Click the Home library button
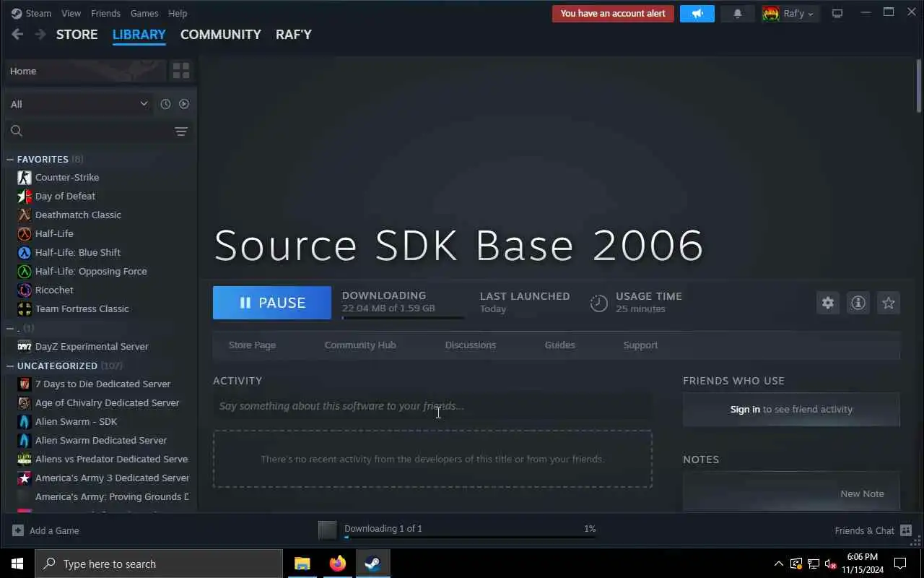Image resolution: width=924 pixels, height=578 pixels. [x=85, y=71]
